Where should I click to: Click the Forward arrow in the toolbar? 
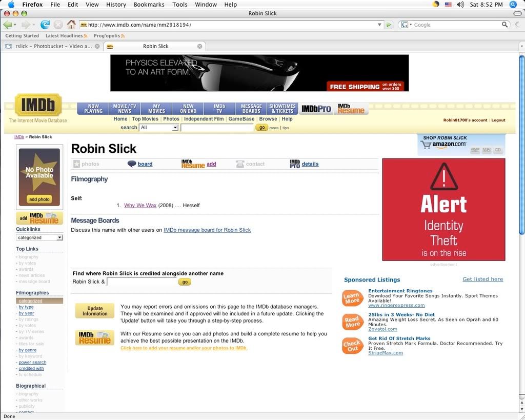pos(26,25)
